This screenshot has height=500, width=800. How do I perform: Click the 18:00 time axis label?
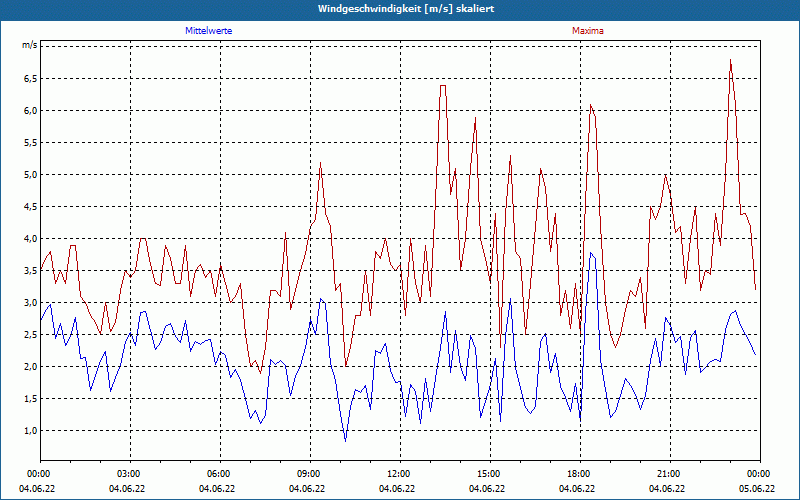pyautogui.click(x=580, y=474)
